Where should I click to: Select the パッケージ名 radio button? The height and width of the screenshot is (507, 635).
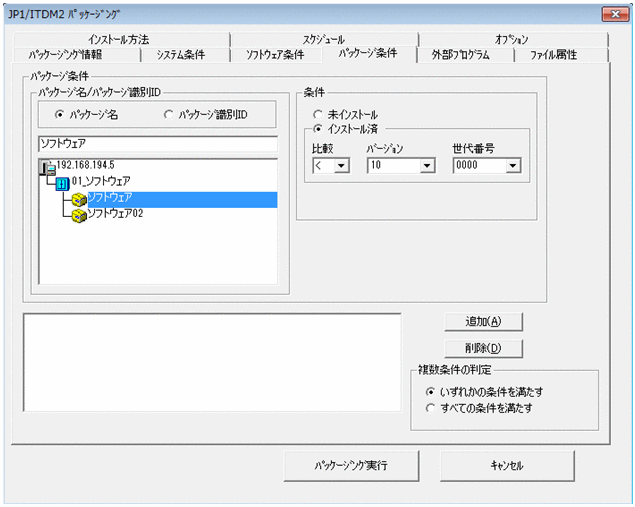pos(60,115)
